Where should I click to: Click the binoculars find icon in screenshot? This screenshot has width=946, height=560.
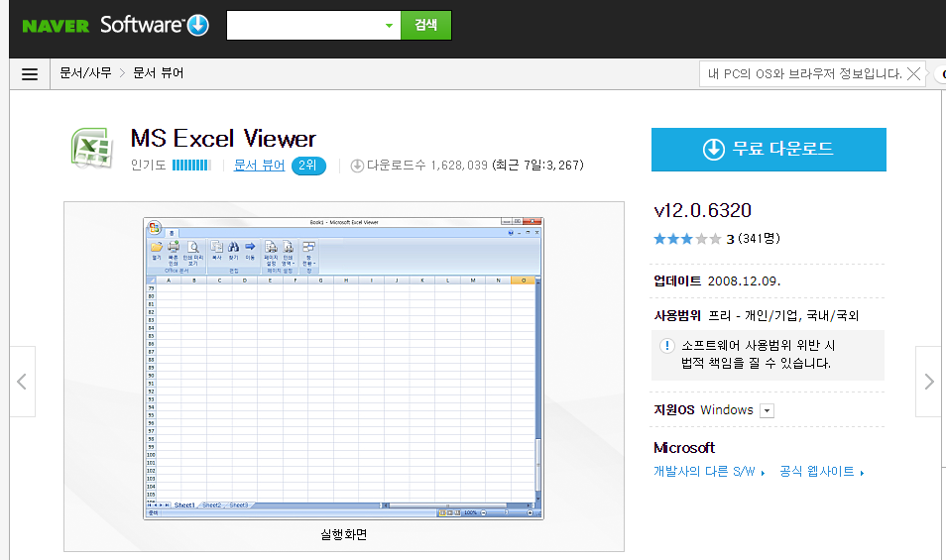(233, 247)
